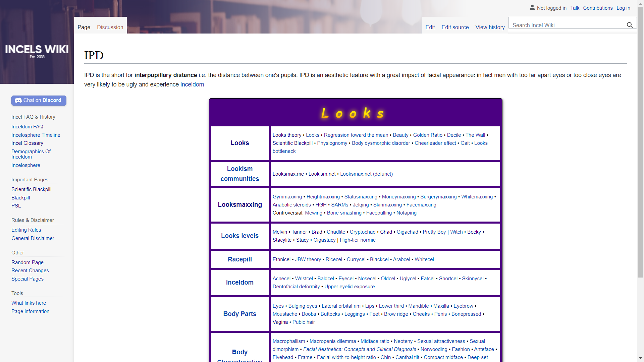Image resolution: width=644 pixels, height=362 pixels.
Task: Click the Incels Wiki logo
Action: [x=37, y=52]
